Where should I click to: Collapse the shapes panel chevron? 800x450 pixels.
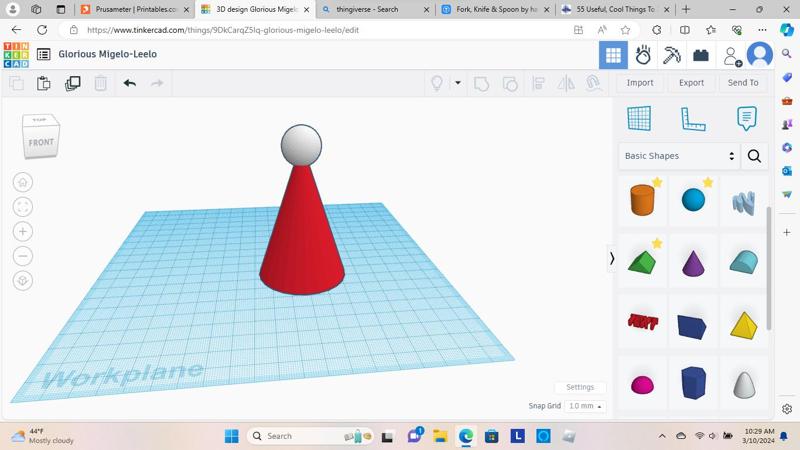tap(612, 259)
